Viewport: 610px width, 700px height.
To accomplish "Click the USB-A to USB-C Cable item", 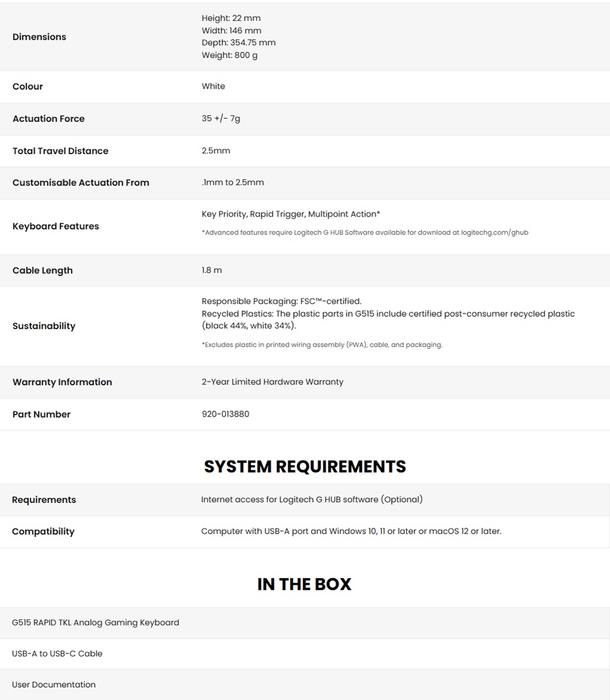I will pyautogui.click(x=57, y=654).
